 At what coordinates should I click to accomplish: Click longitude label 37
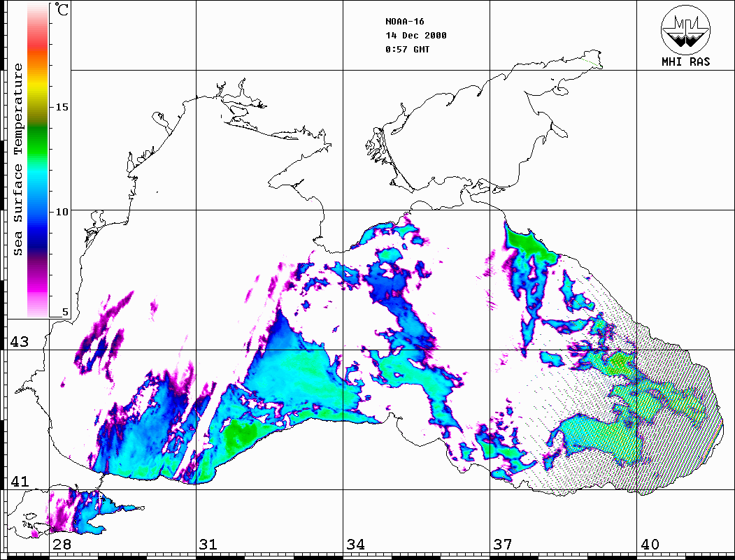503,545
